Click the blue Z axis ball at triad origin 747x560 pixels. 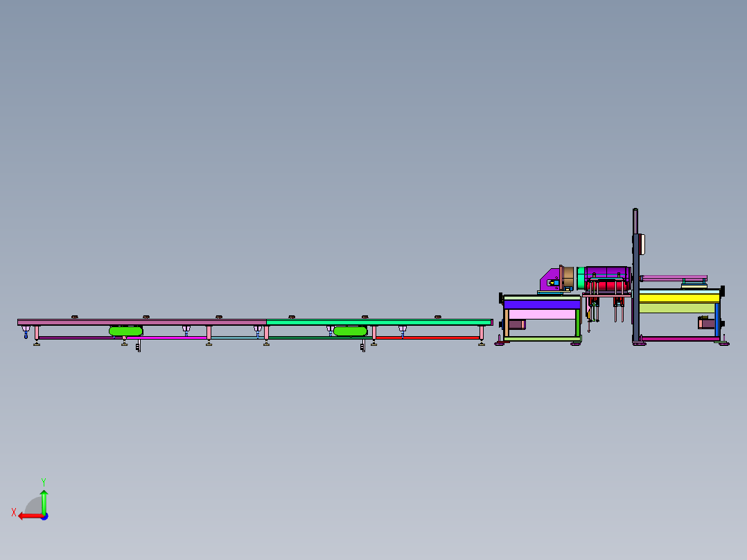45,516
